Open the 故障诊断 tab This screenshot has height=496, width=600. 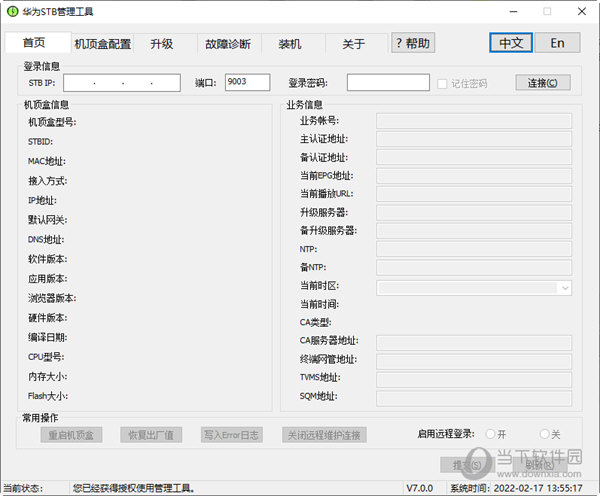click(x=229, y=44)
